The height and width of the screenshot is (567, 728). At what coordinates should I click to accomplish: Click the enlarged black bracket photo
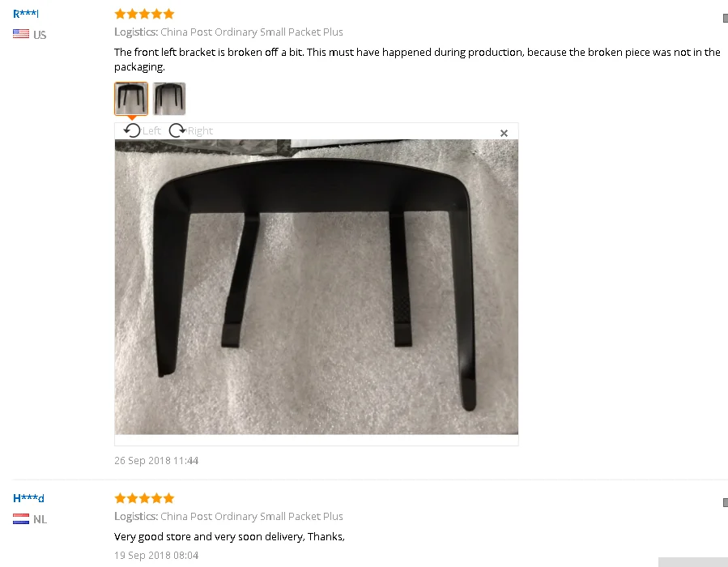[x=316, y=287]
